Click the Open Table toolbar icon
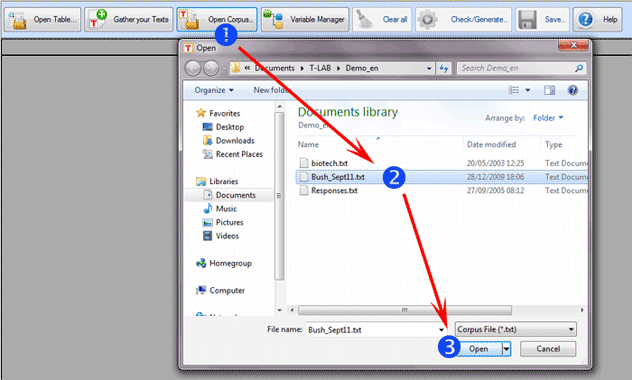632x380 pixels. click(17, 20)
